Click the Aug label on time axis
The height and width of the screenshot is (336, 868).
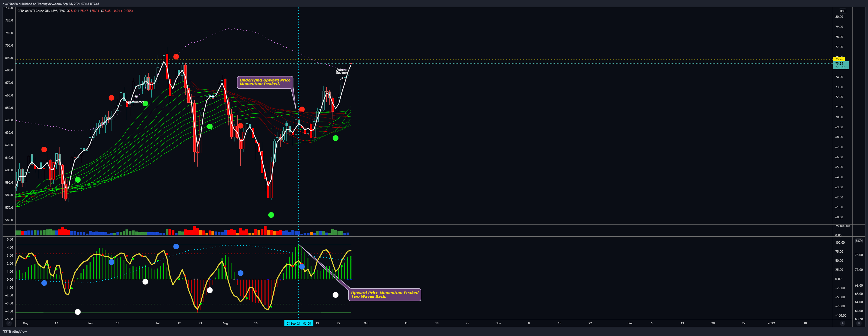click(225, 323)
